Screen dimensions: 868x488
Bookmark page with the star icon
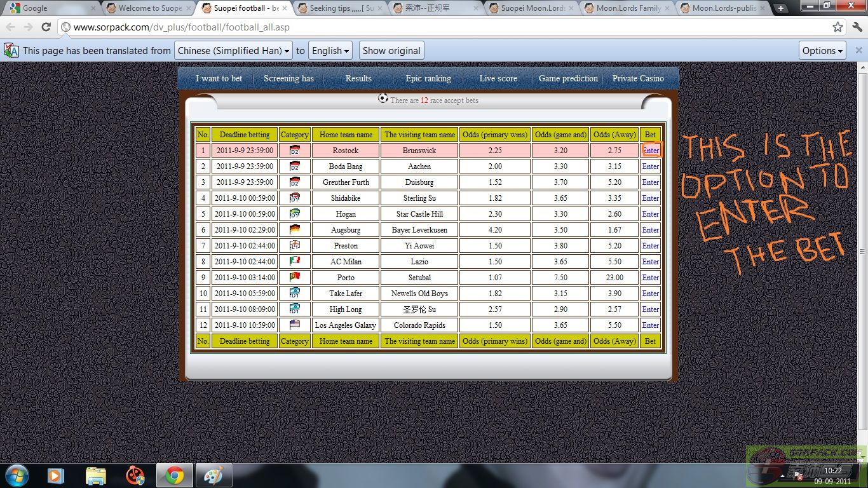(x=837, y=27)
